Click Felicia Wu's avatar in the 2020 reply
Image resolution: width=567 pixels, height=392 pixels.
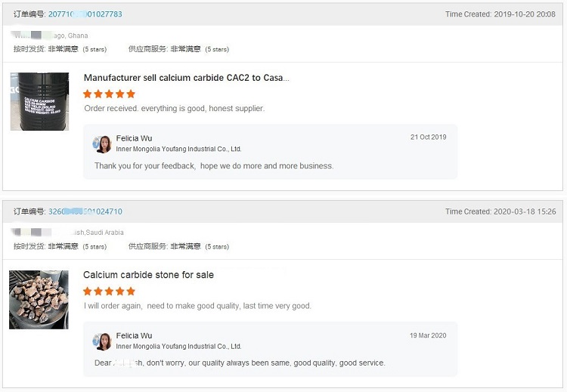pyautogui.click(x=102, y=341)
